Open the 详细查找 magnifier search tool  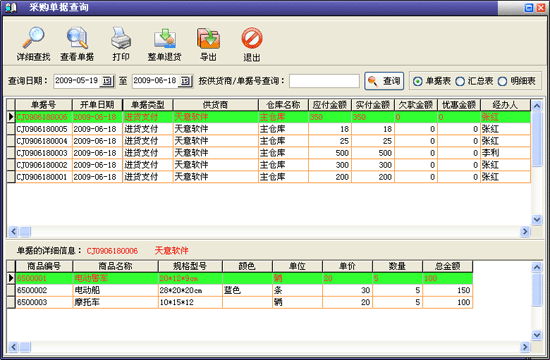33,38
